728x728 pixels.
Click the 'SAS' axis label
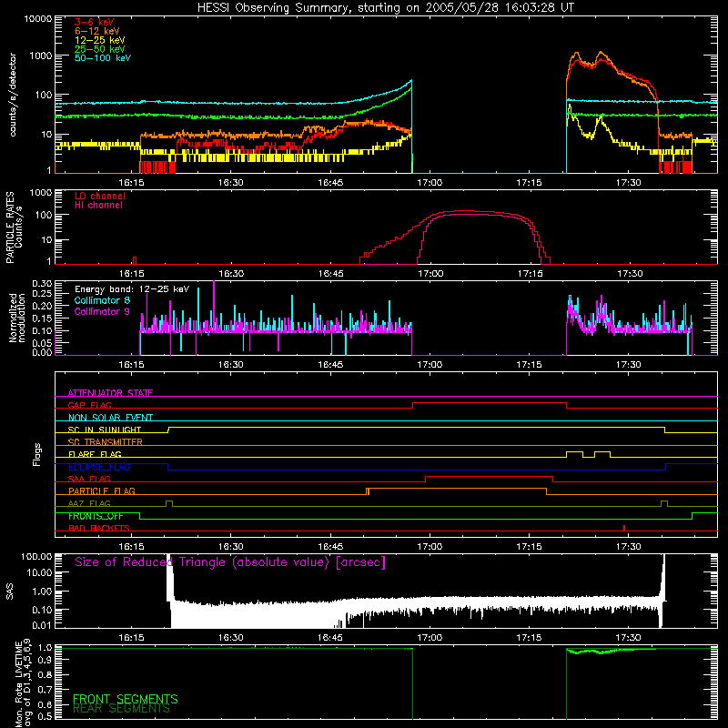pyautogui.click(x=10, y=591)
